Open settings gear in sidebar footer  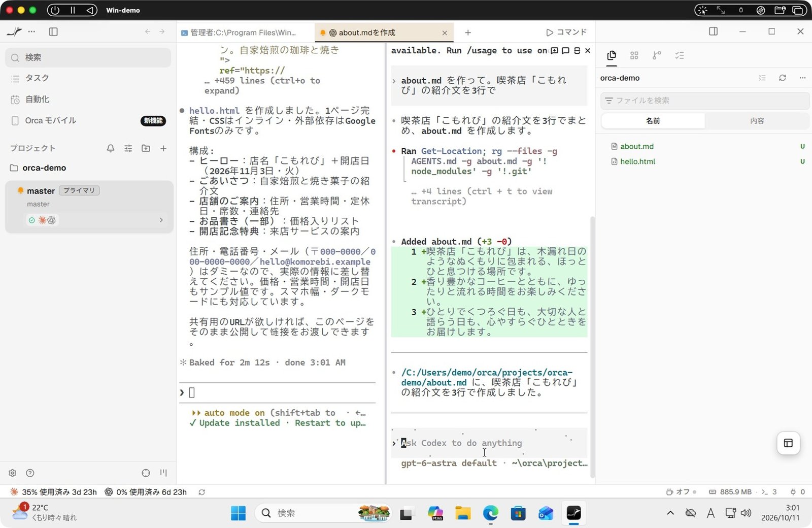coord(13,473)
